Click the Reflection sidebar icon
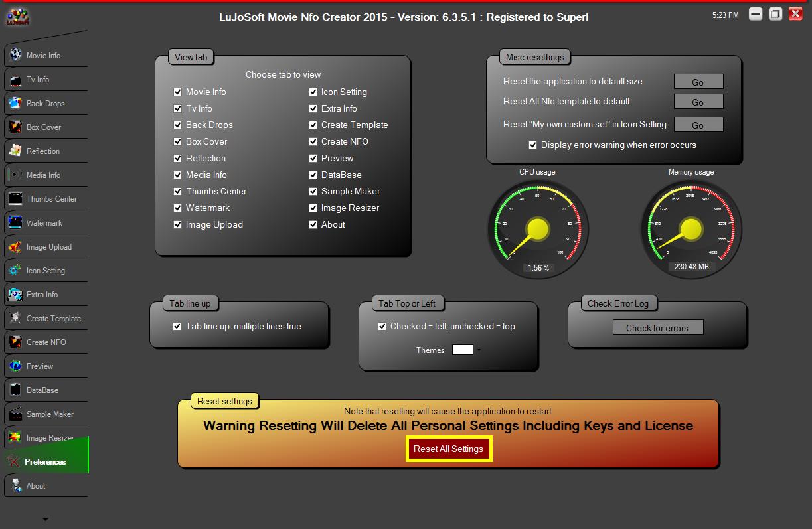 [x=15, y=151]
